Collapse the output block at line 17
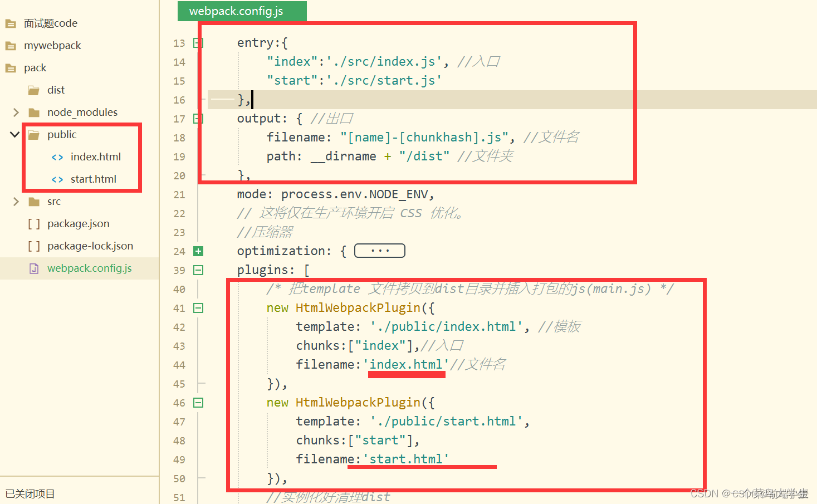This screenshot has height=504, width=817. click(198, 119)
